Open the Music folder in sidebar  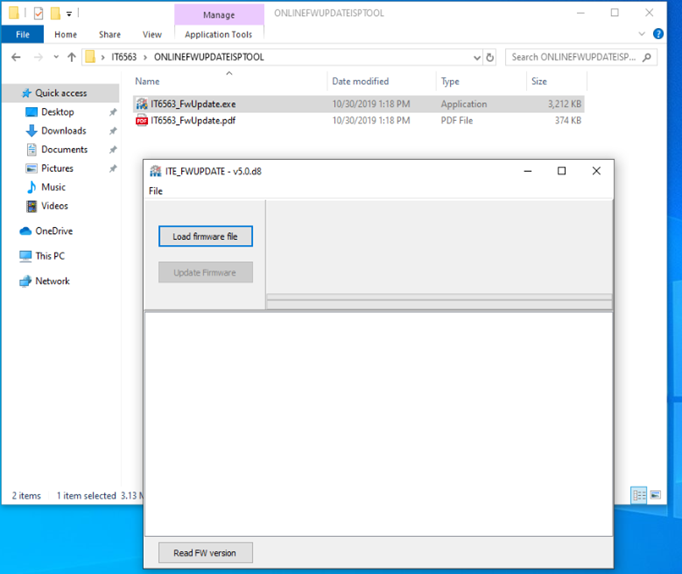53,187
